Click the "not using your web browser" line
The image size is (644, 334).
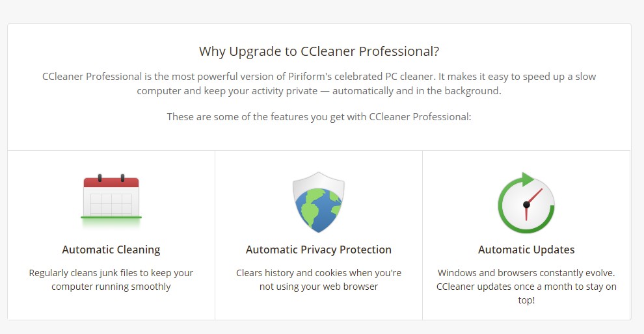(x=319, y=287)
